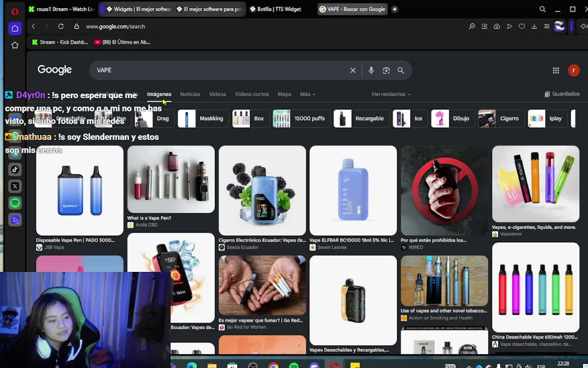Screen dimensions: 588x368
Task: Take a snapshot with camera icon
Action: [497, 26]
